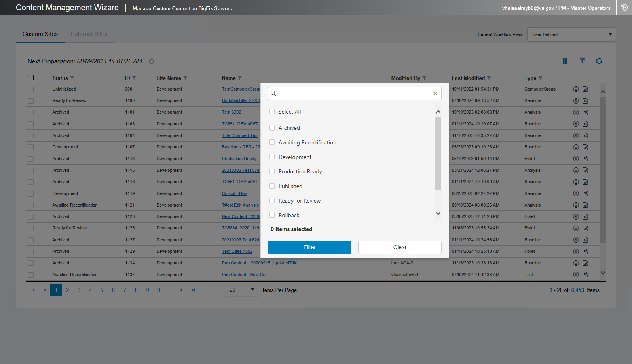This screenshot has width=632, height=364.
Task: Click edit icon for row ID 1125
Action: tap(586, 228)
